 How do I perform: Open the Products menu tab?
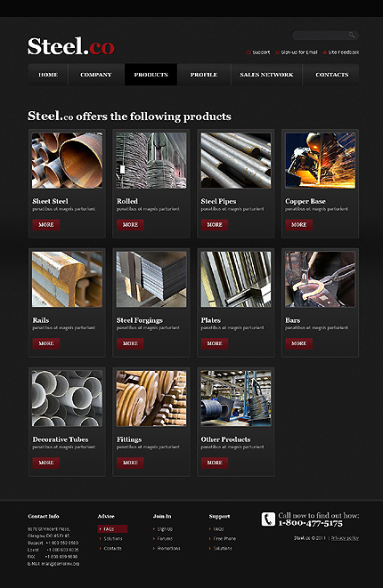(151, 75)
